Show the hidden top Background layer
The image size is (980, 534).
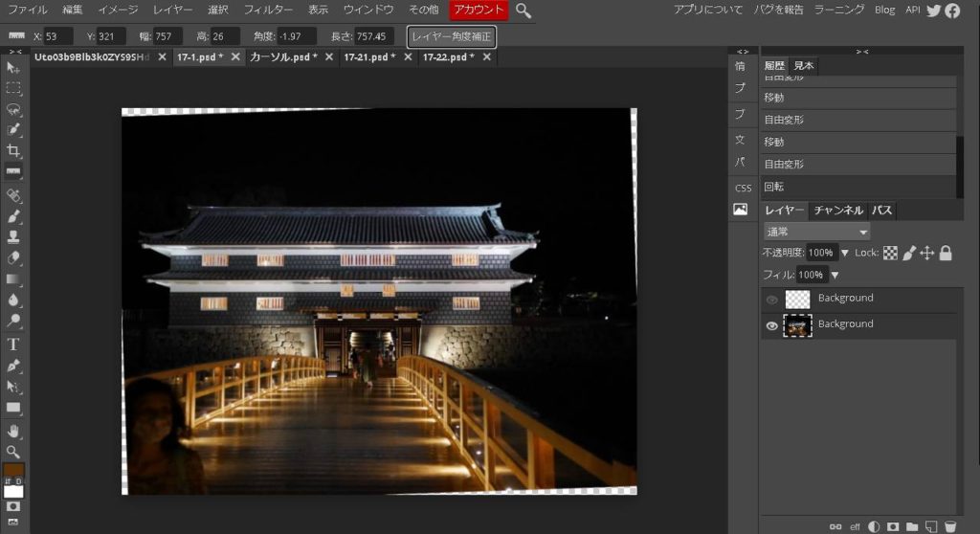(771, 300)
